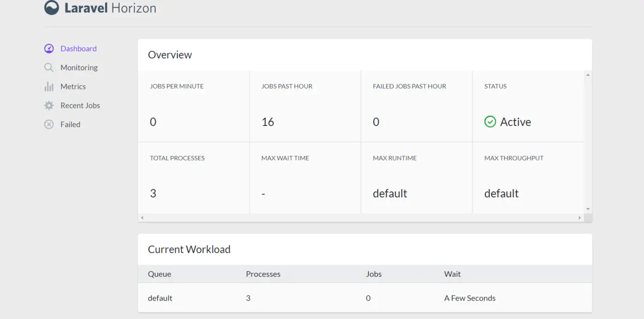Click the Overview horizontal scrollbar track
644x319 pixels.
[x=360, y=218]
